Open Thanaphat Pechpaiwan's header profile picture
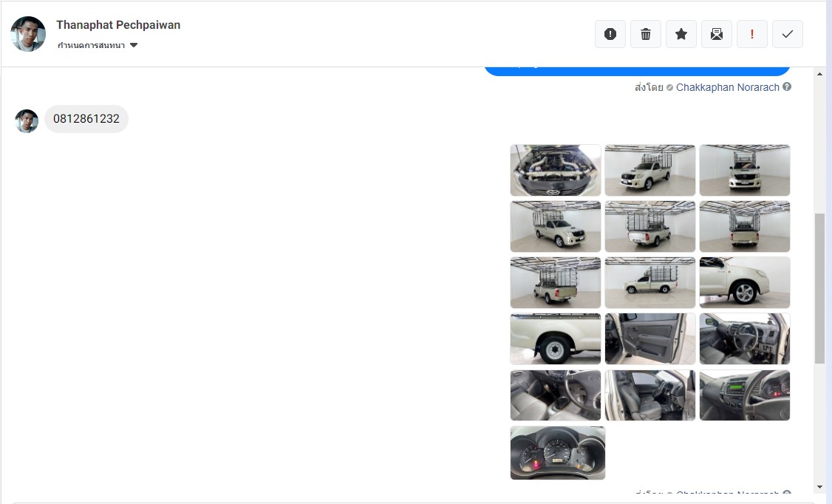 tap(28, 34)
